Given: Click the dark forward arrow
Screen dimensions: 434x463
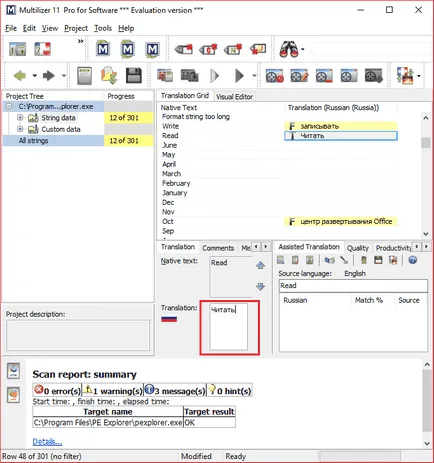Looking at the screenshot, I should click(49, 76).
